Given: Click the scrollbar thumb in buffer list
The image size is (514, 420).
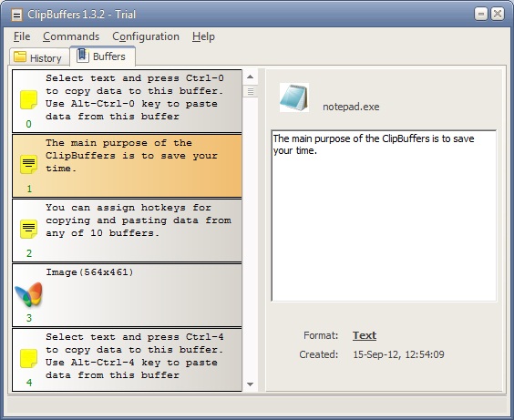Looking at the screenshot, I should click(251, 91).
